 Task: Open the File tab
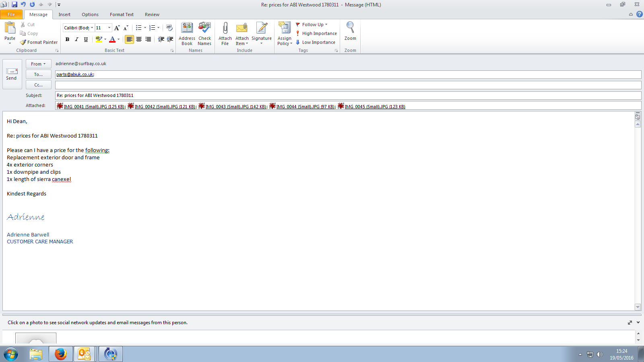(x=11, y=14)
